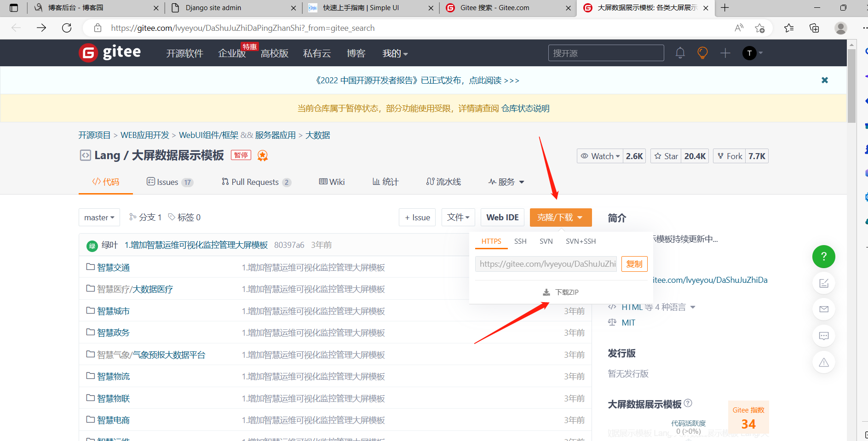Viewport: 868px width, 441px height.
Task: Click the 开源软件 navigation item
Action: 184,53
